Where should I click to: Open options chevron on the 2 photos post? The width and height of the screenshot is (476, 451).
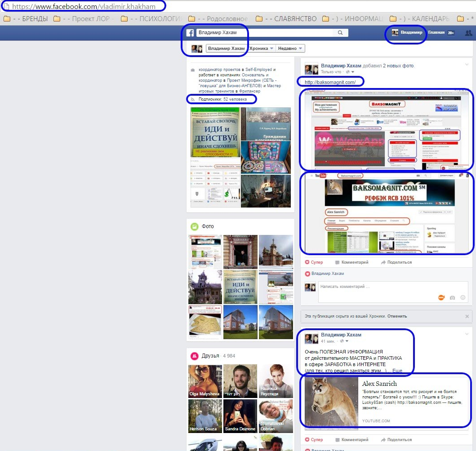(467, 64)
